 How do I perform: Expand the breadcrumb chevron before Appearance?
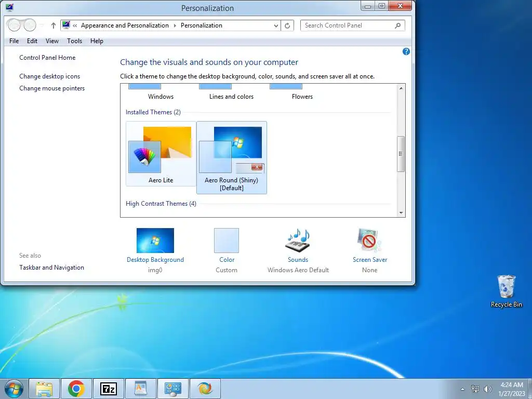tap(75, 25)
